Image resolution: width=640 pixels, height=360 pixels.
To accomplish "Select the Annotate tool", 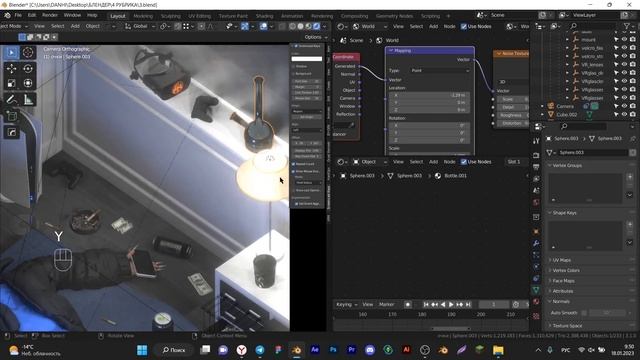I will (x=11, y=99).
